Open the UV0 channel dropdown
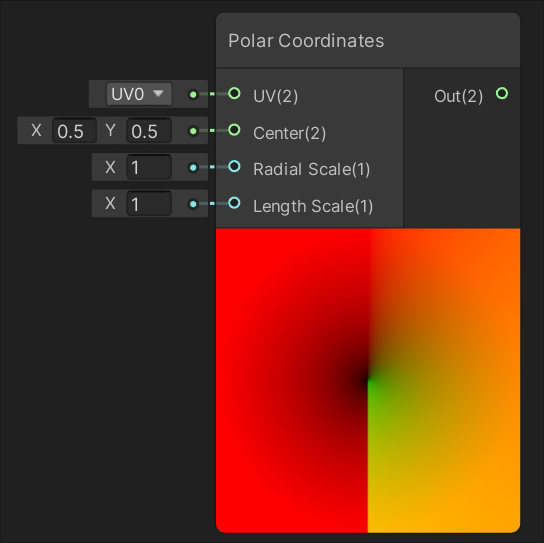 coord(139,94)
